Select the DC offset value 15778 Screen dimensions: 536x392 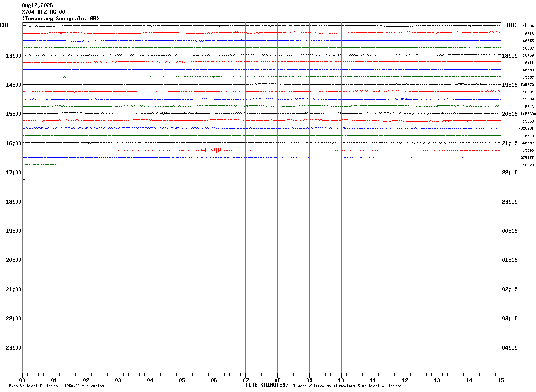528,165
